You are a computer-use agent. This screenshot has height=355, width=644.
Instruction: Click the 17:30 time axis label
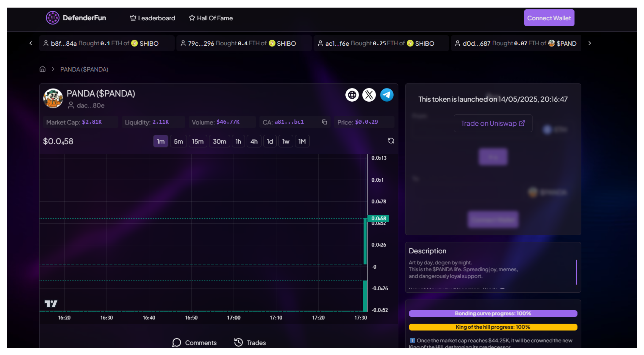pyautogui.click(x=361, y=317)
